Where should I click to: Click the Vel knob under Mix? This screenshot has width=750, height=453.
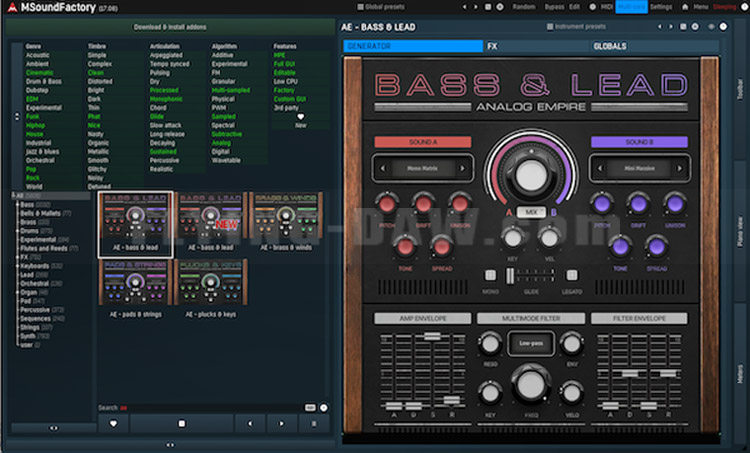coord(549,238)
